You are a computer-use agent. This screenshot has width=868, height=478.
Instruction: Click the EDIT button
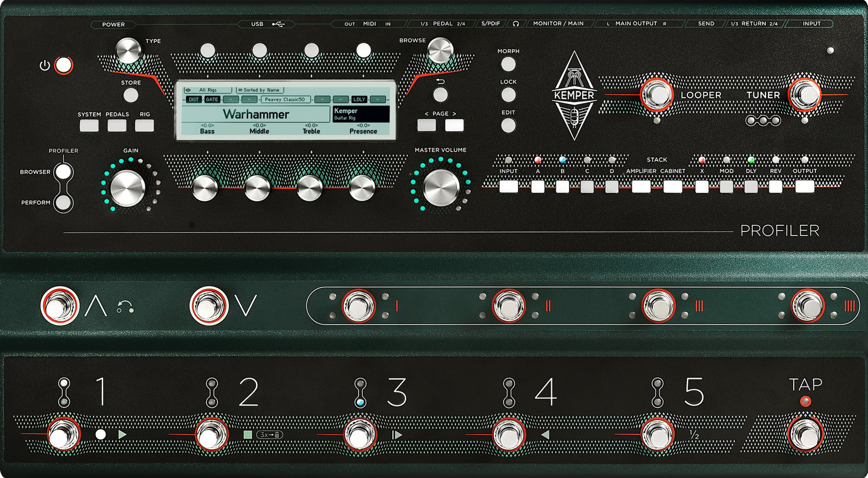pos(508,125)
